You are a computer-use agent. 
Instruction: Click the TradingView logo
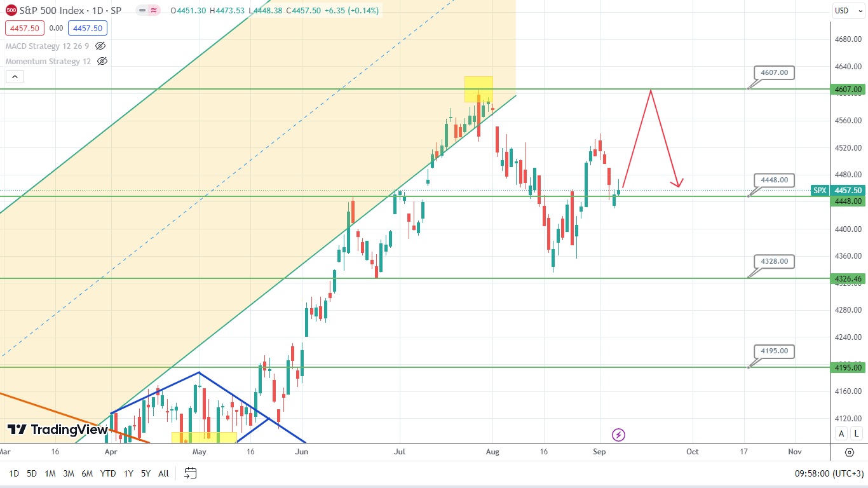pos(57,430)
